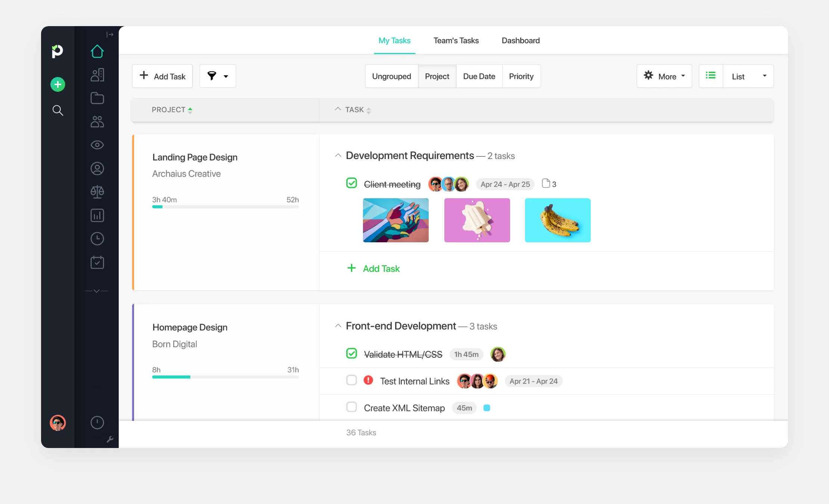Open the bananas image thumbnail

[x=558, y=220]
